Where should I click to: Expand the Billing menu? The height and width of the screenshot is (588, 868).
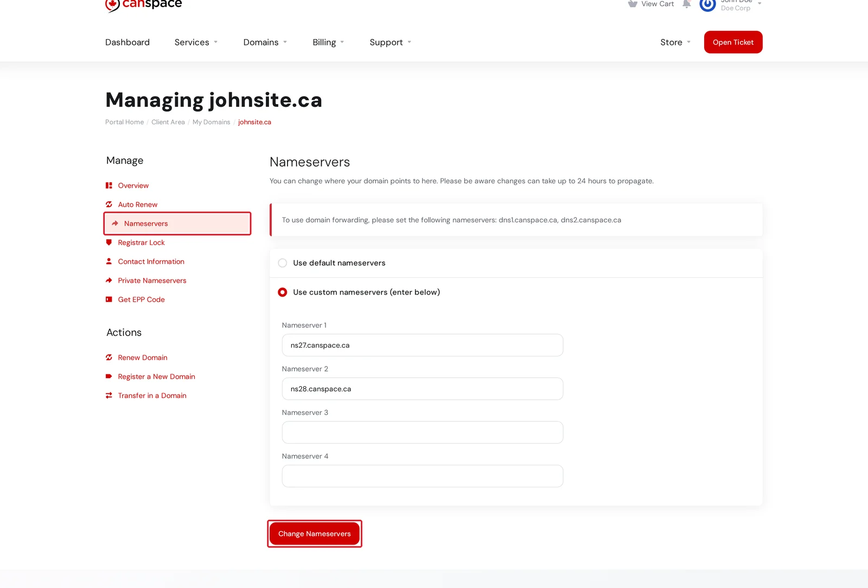(x=329, y=42)
